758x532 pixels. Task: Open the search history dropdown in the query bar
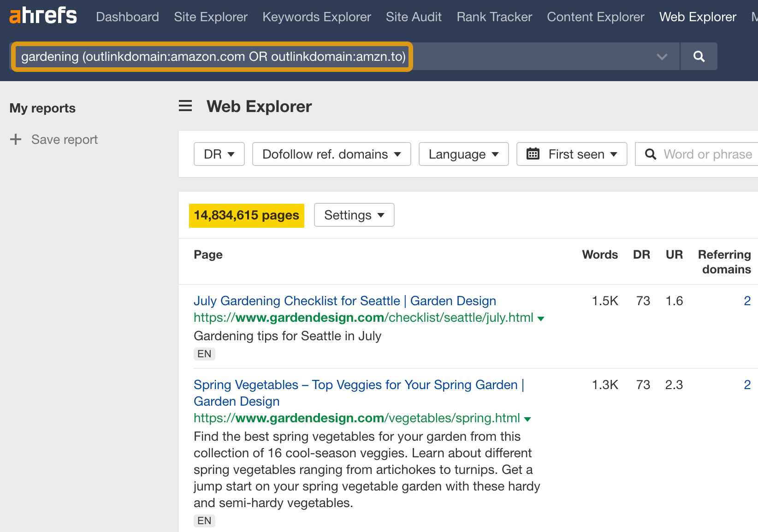(x=662, y=56)
